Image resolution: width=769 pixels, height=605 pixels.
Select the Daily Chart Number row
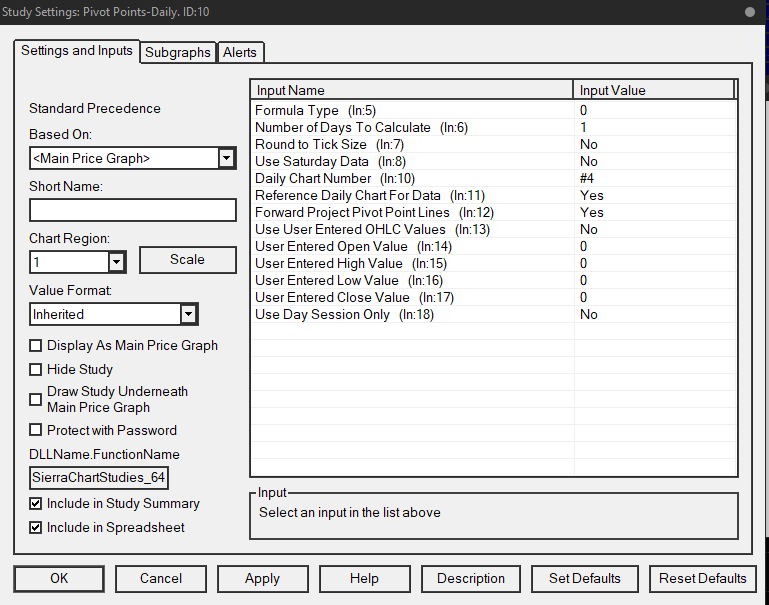(x=494, y=178)
